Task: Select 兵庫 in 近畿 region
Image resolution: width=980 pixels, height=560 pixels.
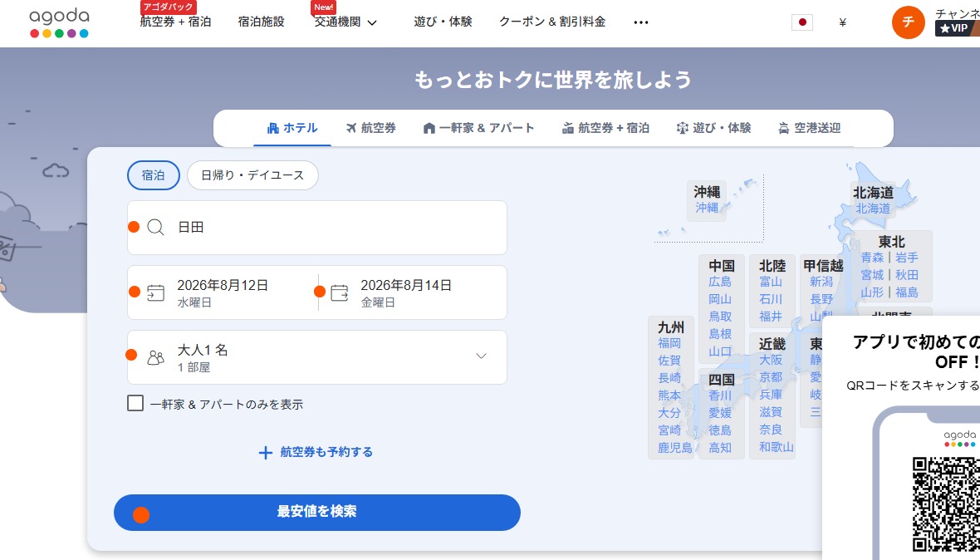Action: 771,395
